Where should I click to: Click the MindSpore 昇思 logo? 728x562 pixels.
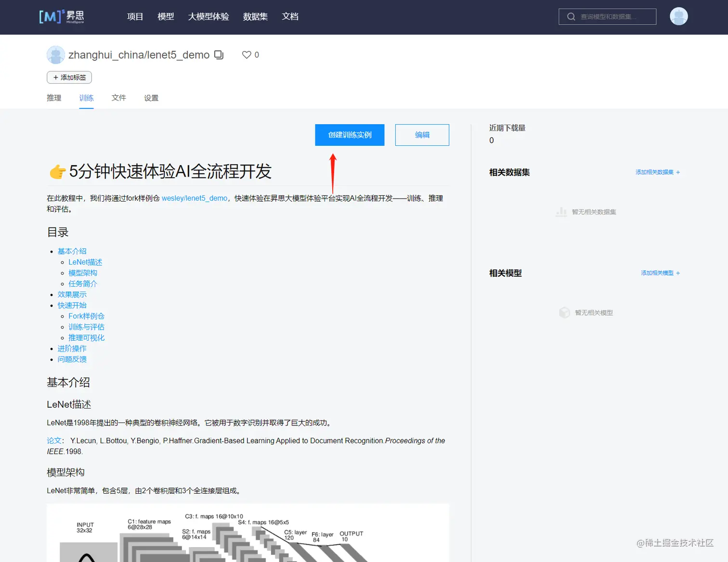click(x=62, y=16)
